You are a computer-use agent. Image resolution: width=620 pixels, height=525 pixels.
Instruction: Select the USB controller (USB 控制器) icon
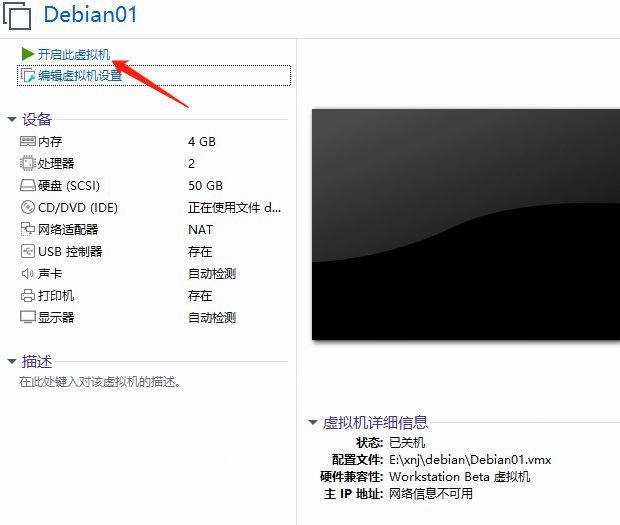[x=28, y=252]
